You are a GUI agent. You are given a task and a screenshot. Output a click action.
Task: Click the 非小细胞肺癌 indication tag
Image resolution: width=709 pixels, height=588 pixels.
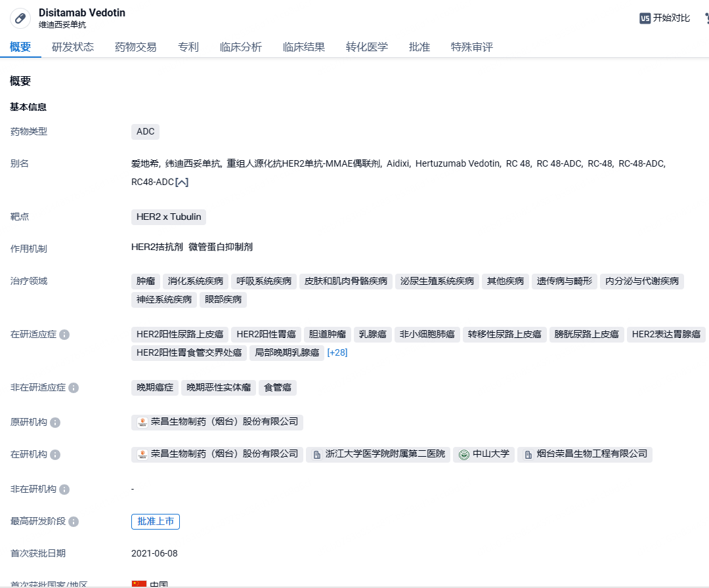click(x=427, y=335)
